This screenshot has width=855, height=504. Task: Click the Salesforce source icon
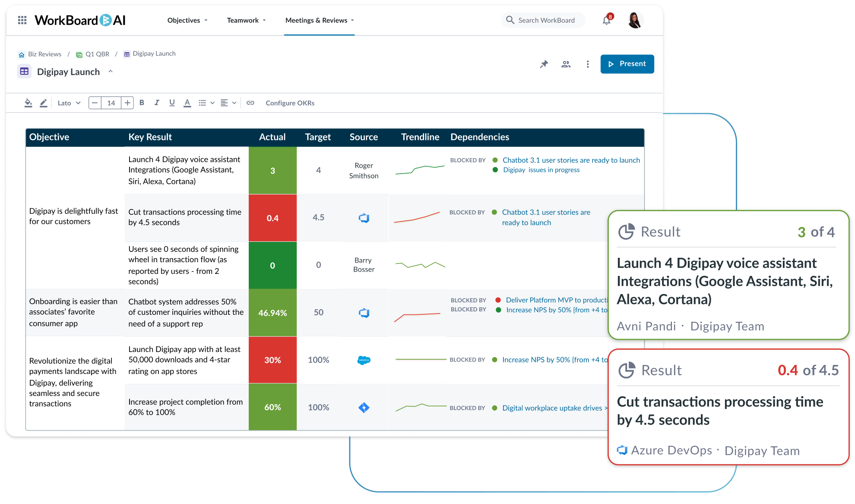[x=364, y=360]
